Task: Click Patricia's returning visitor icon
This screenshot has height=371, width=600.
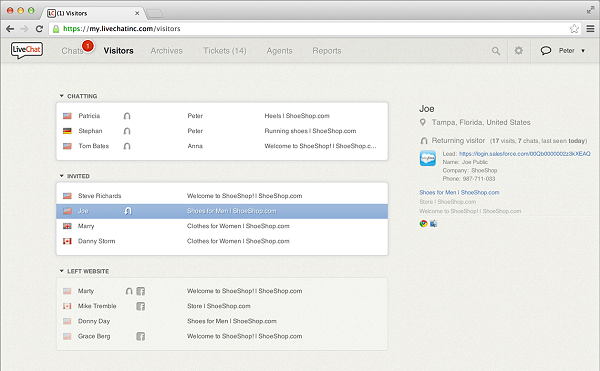Action: 127,116
